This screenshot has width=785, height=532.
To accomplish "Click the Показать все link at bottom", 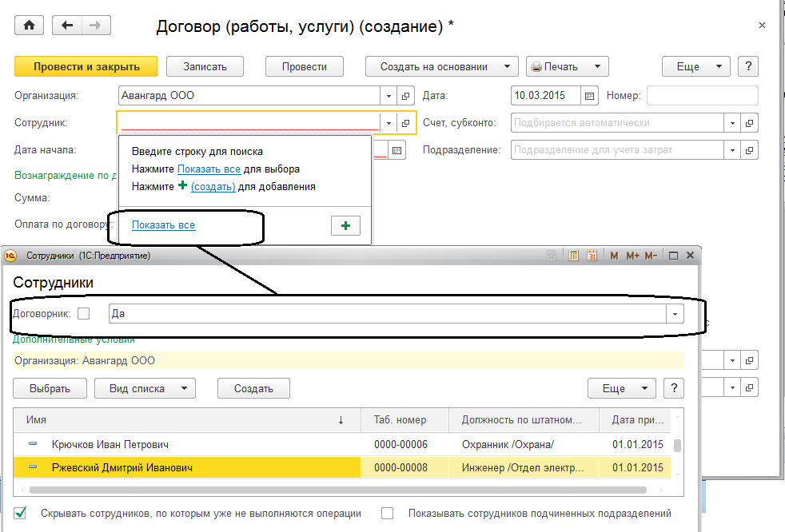I will (163, 225).
